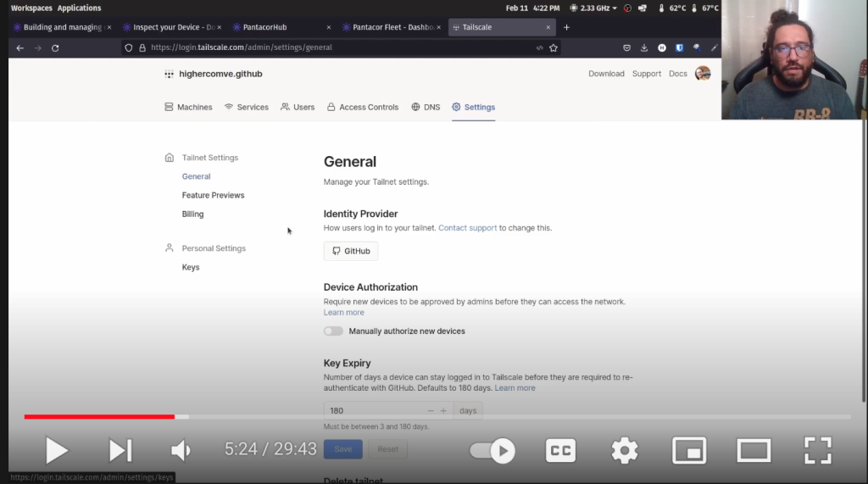The image size is (868, 484).
Task: Click site lock security icon
Action: click(142, 48)
